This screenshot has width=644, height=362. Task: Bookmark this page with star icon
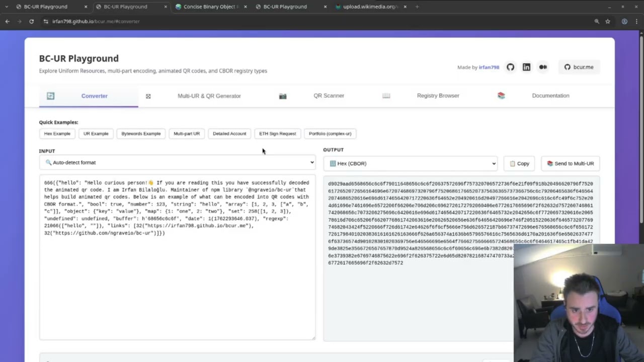pyautogui.click(x=608, y=22)
